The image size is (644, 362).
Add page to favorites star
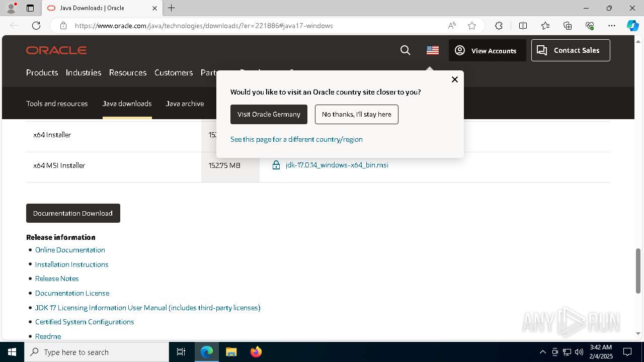point(472,26)
